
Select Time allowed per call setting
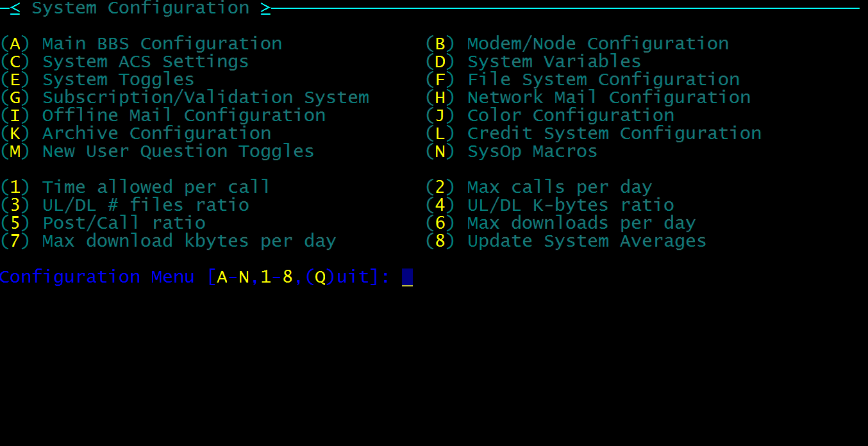(x=136, y=187)
